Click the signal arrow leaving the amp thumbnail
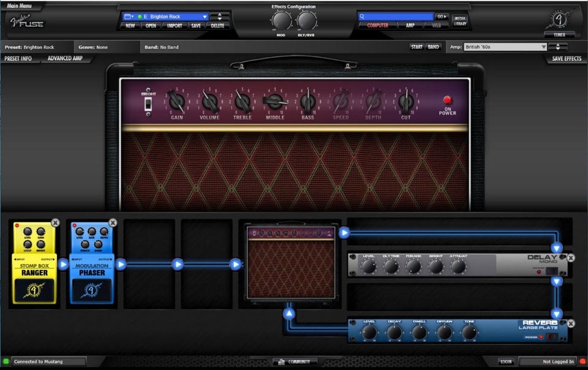This screenshot has width=588, height=370. tap(344, 233)
